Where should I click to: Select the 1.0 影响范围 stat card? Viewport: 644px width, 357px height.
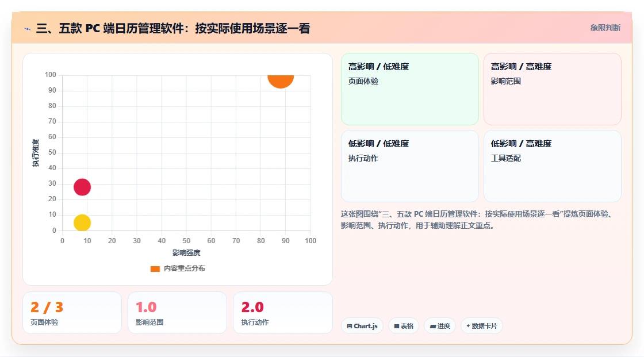tap(178, 313)
